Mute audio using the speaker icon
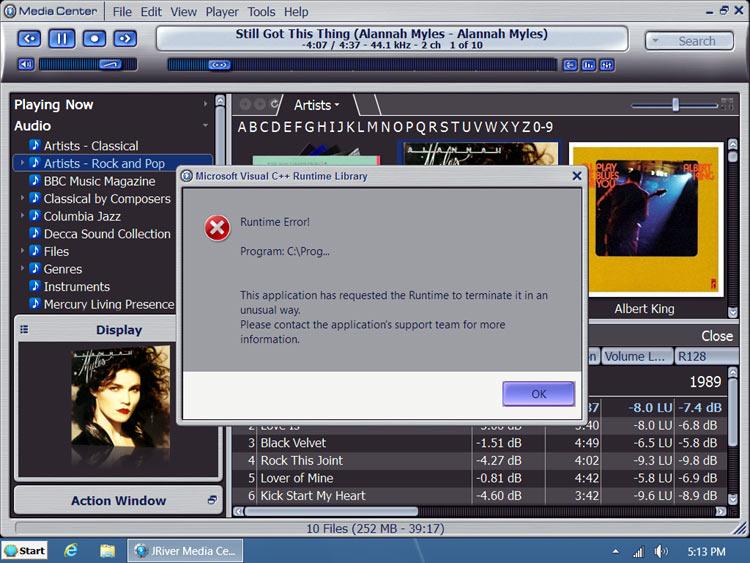Viewport: 750px width, 563px height. point(25,64)
